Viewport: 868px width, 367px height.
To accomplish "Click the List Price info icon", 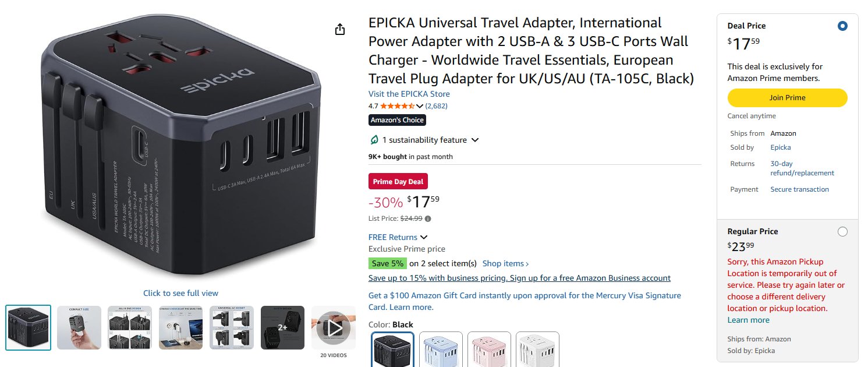I will [x=428, y=219].
